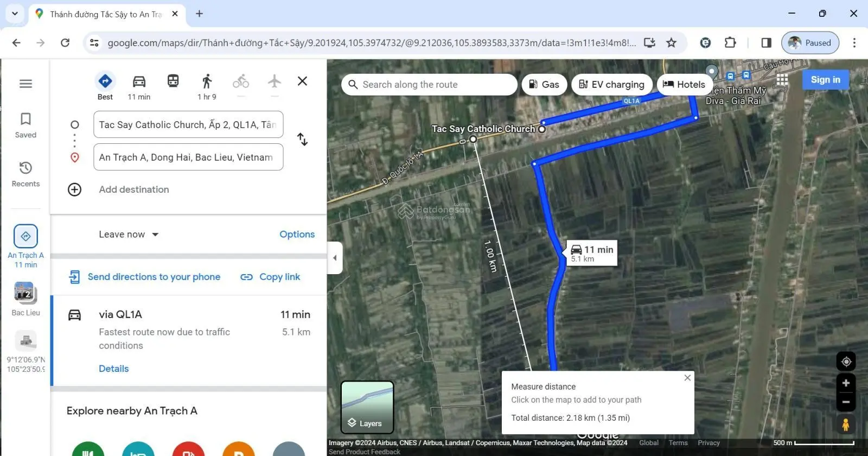The width and height of the screenshot is (868, 456).
Task: Open the Privacy link
Action: (709, 443)
